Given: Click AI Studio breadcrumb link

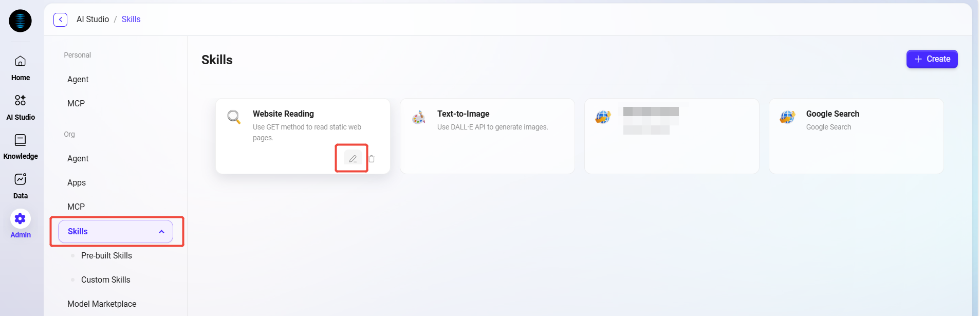Looking at the screenshot, I should point(93,20).
